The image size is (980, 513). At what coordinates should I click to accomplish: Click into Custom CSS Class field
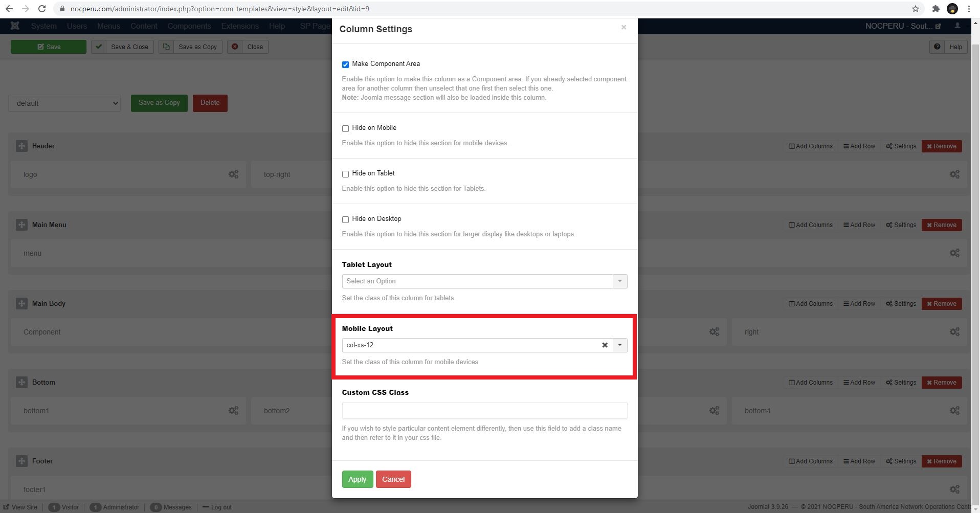[x=484, y=411]
